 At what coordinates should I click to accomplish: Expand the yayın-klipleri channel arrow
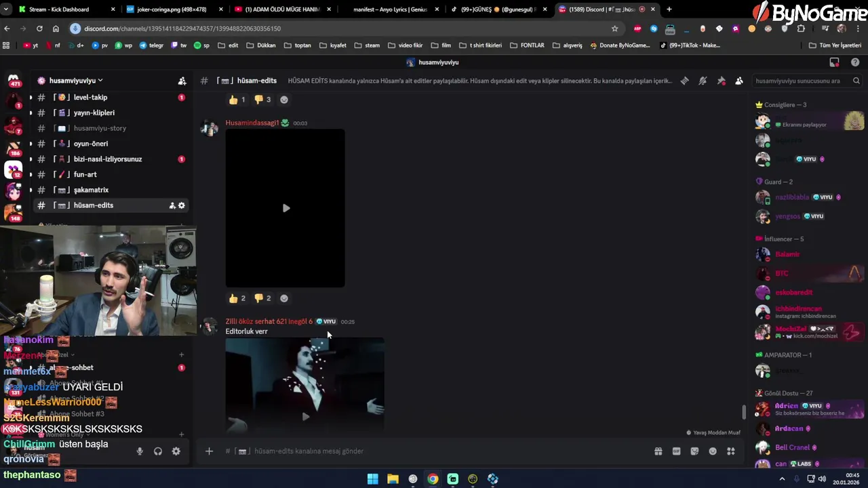pyautogui.click(x=31, y=113)
